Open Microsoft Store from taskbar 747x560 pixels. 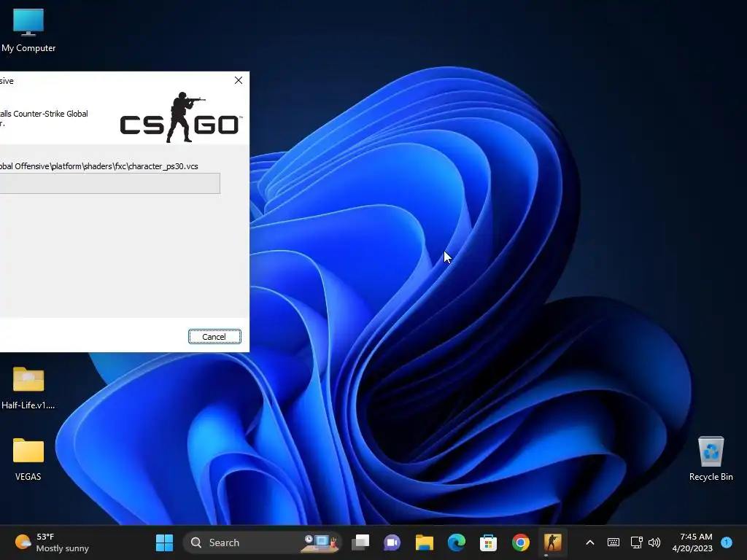(488, 542)
